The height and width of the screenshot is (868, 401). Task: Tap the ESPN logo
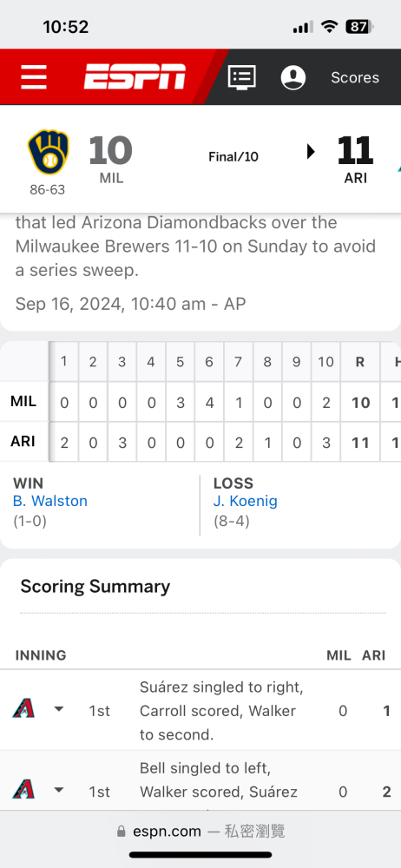135,77
